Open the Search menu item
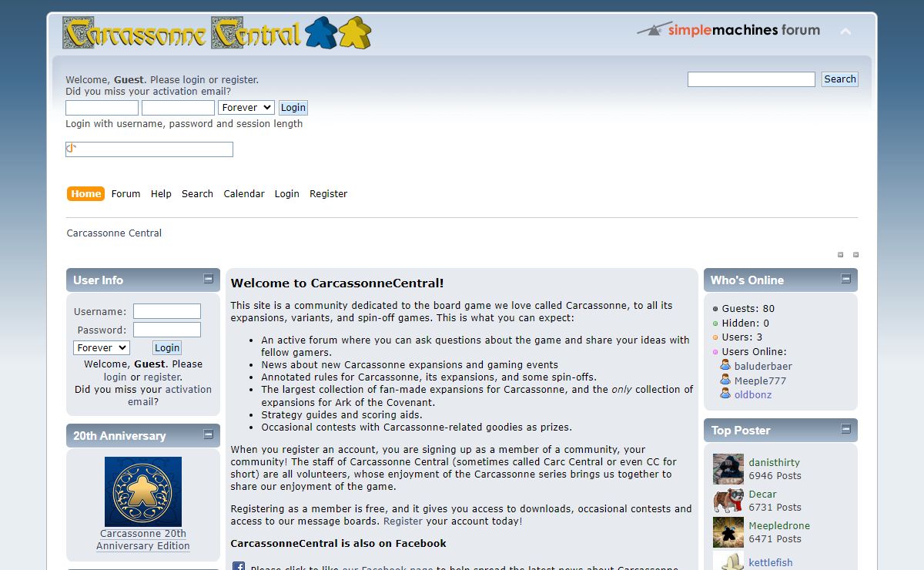 click(x=197, y=194)
